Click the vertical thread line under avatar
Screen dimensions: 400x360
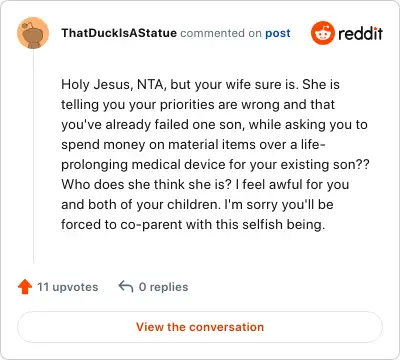[x=33, y=156]
